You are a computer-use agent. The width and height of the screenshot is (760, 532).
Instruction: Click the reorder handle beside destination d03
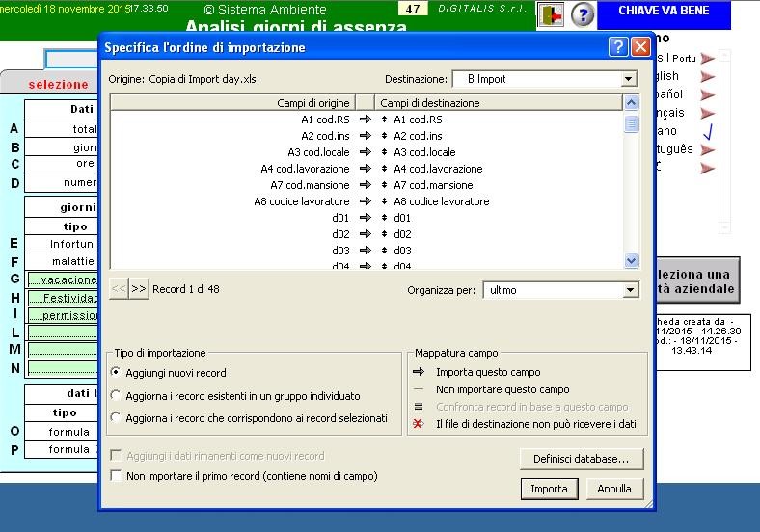pyautogui.click(x=385, y=251)
